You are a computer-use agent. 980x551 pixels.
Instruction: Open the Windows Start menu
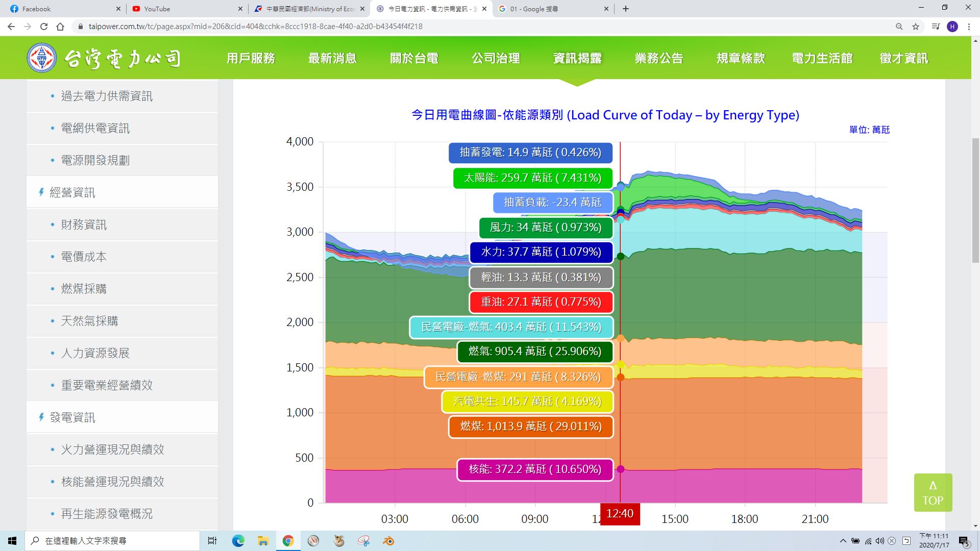[x=12, y=541]
